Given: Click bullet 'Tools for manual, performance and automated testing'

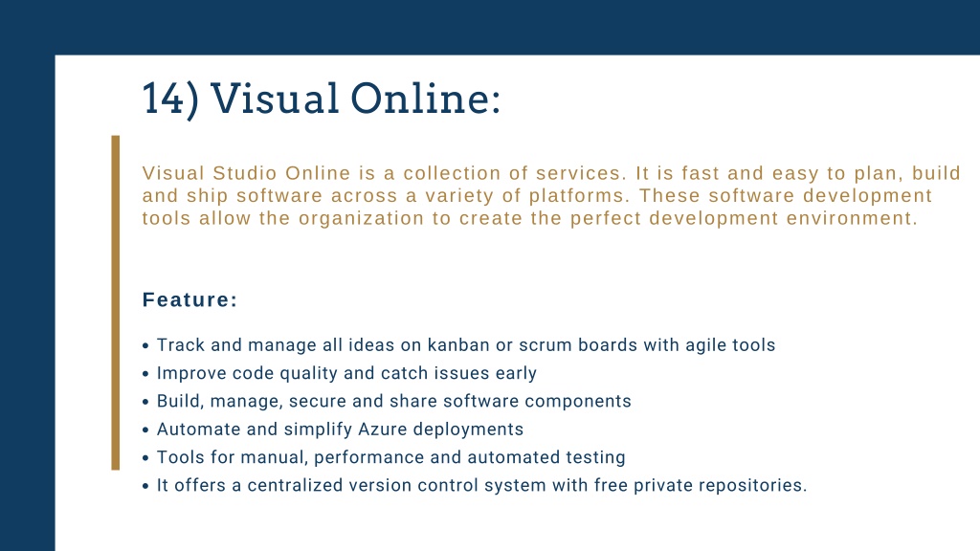Looking at the screenshot, I should [384, 458].
